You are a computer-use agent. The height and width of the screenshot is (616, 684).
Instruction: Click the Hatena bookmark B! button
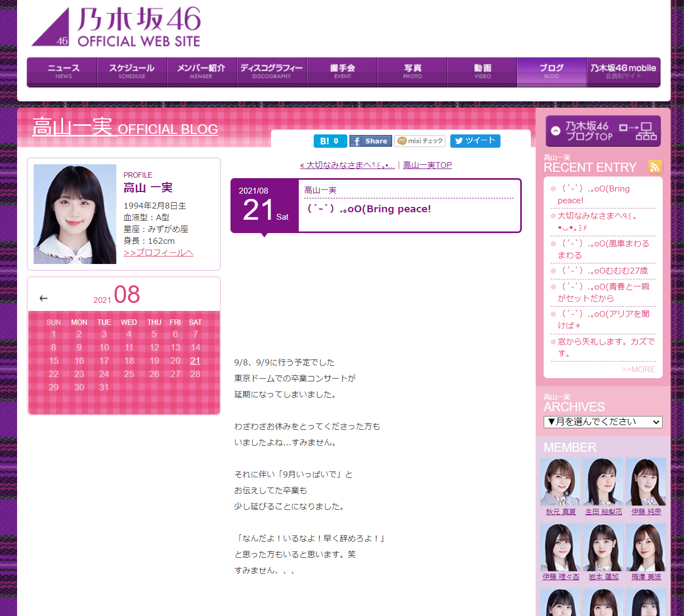(x=330, y=141)
